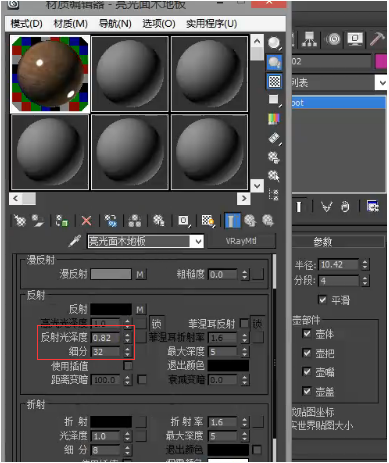This screenshot has width=389, height=463.
Task: Click Put Material to Scene icon
Action: [x=37, y=221]
